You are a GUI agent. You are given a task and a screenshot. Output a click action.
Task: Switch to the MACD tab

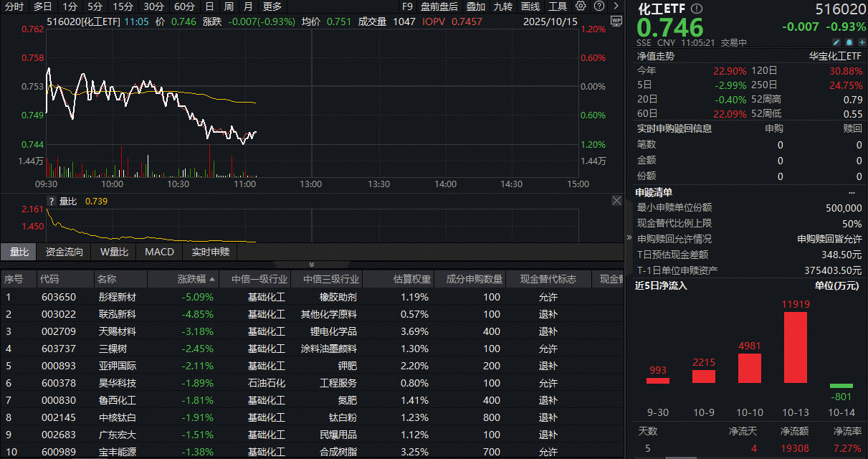[159, 252]
